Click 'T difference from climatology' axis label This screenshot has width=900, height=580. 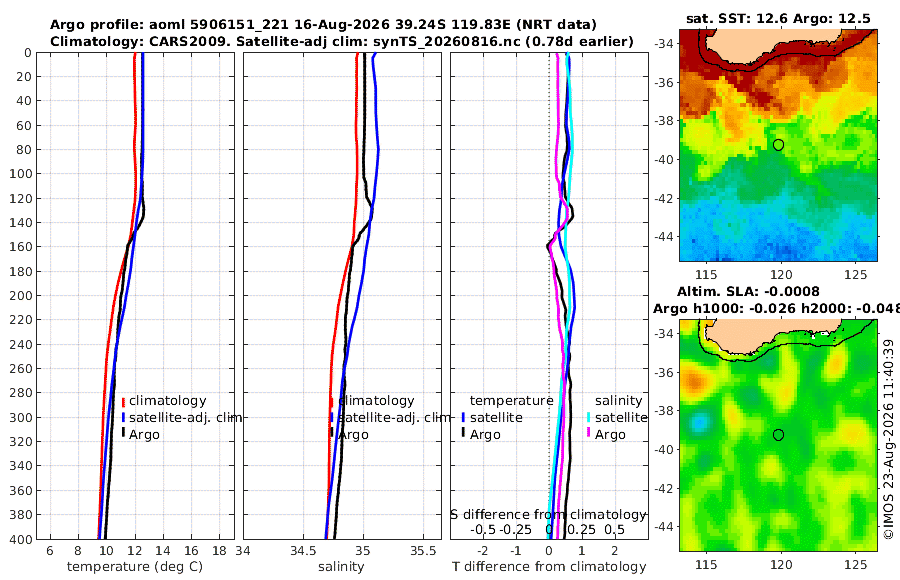click(x=549, y=567)
